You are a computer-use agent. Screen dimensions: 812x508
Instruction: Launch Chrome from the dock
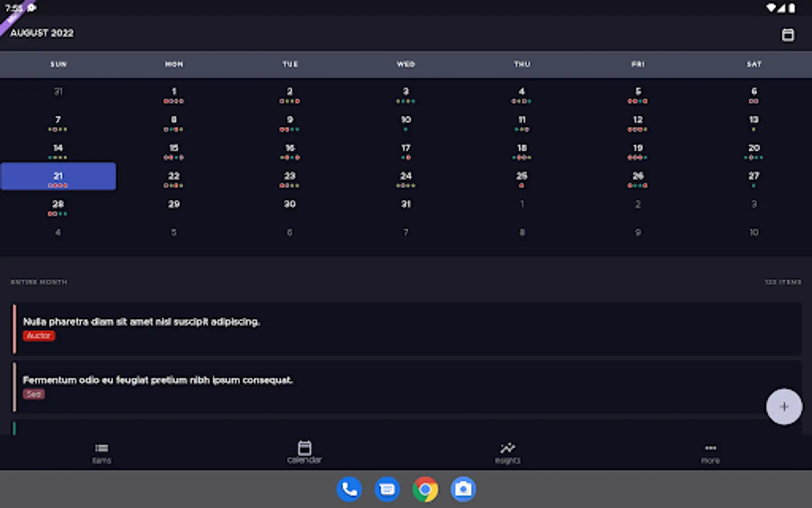click(425, 489)
